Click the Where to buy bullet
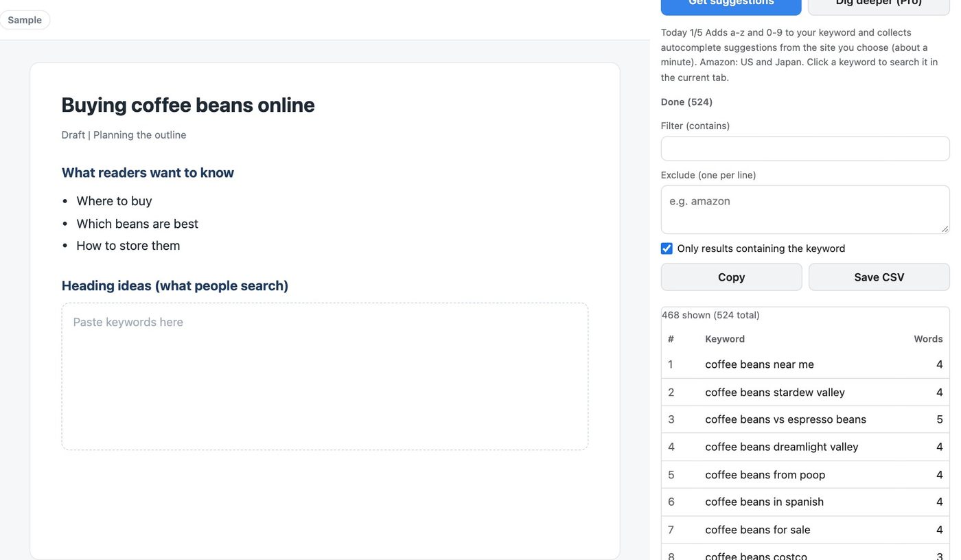This screenshot has height=560, width=961. [114, 201]
